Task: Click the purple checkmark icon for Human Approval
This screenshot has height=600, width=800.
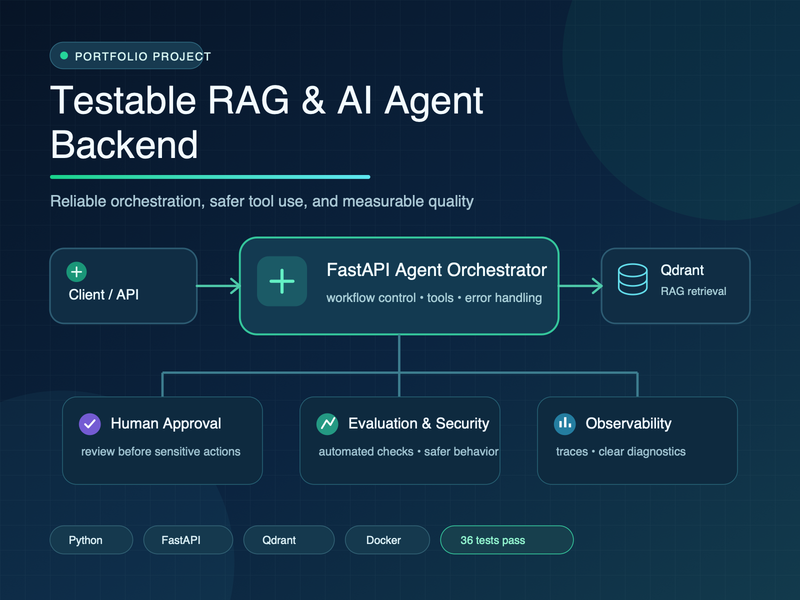Action: pyautogui.click(x=90, y=423)
